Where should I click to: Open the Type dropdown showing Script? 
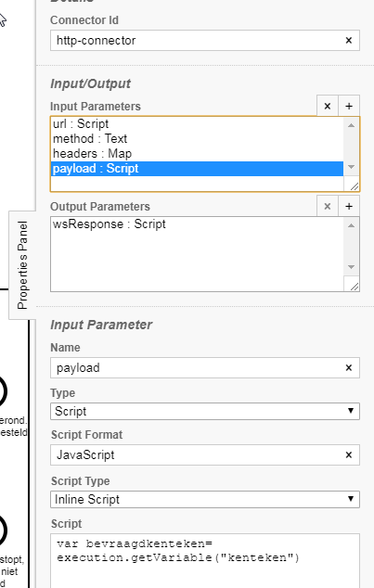tap(205, 411)
